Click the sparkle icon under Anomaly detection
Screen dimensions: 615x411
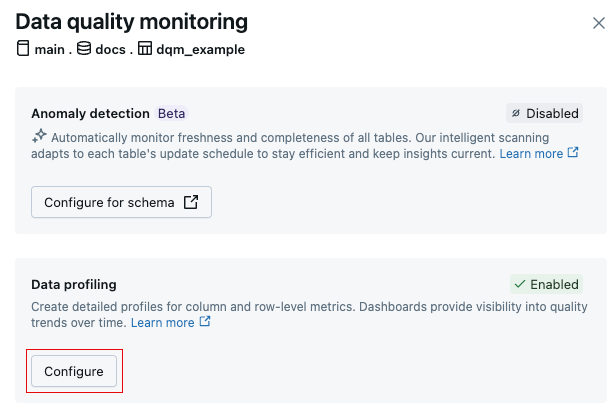coord(39,136)
